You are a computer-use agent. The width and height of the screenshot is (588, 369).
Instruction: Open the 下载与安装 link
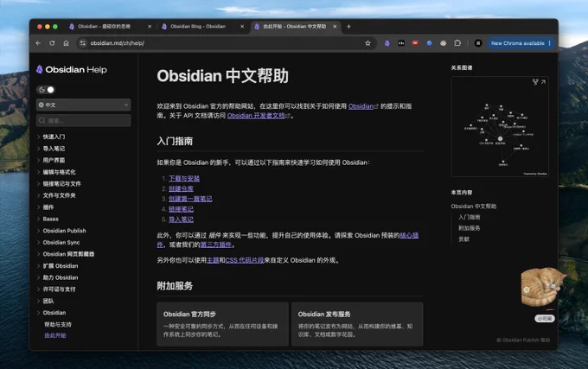tap(184, 178)
